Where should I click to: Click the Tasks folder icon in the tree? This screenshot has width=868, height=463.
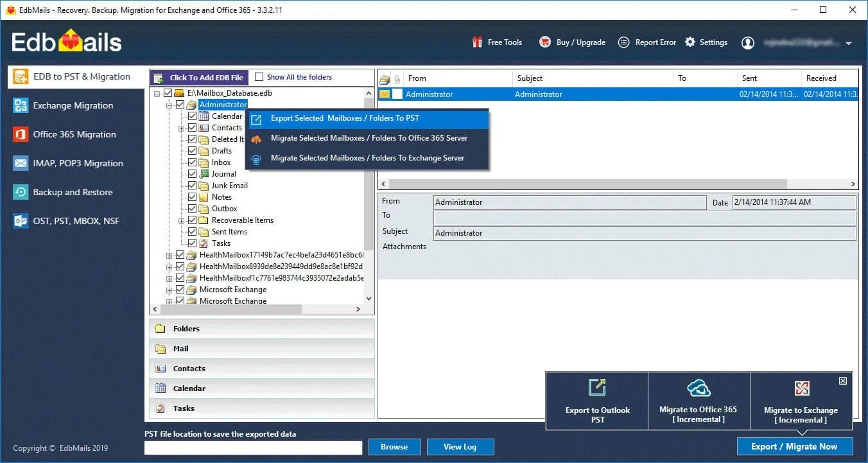coord(204,243)
